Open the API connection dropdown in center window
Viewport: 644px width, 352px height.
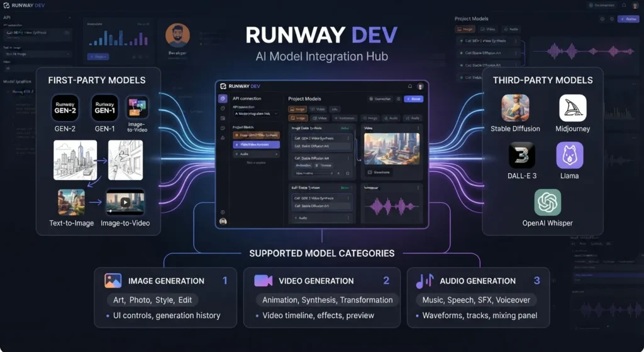pyautogui.click(x=256, y=113)
